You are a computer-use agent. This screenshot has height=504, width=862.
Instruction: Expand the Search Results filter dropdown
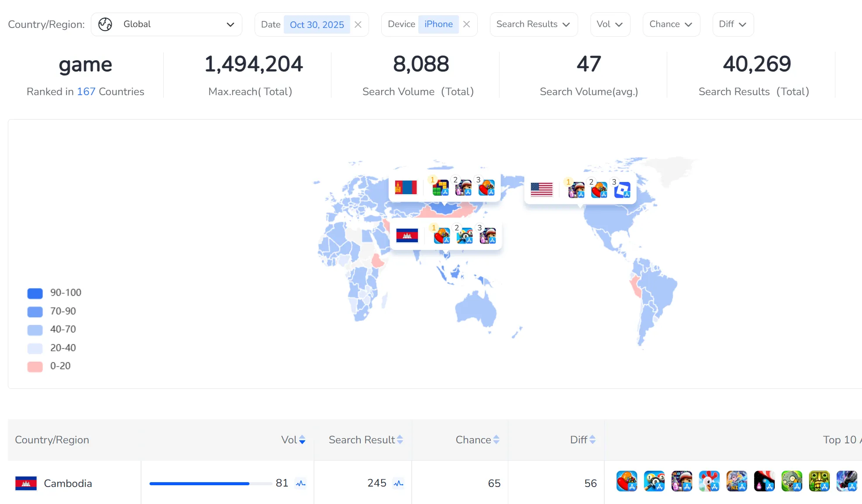click(533, 24)
